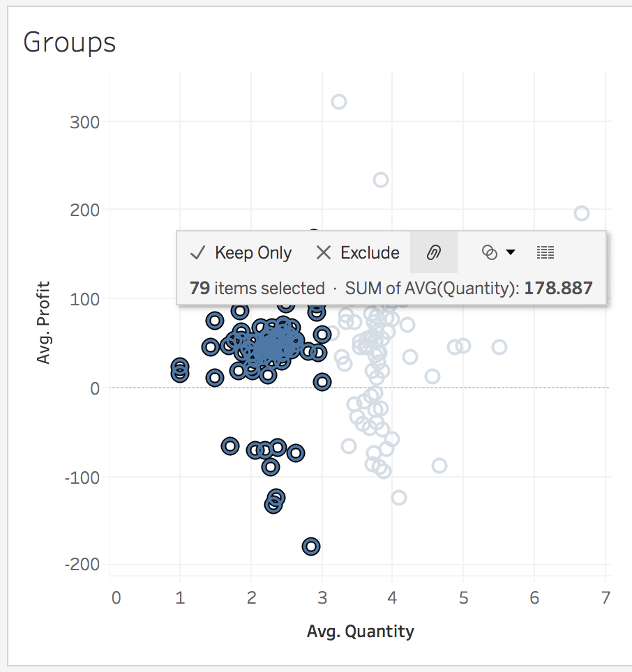Click the 79 items selected summary text
This screenshot has width=632, height=672.
(x=257, y=288)
